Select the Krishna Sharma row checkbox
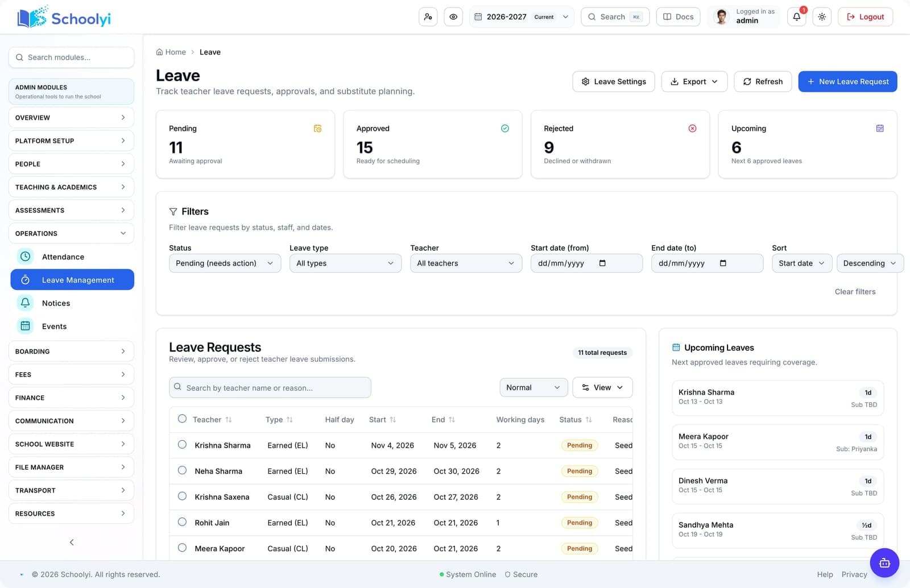This screenshot has height=588, width=910. coord(182,445)
